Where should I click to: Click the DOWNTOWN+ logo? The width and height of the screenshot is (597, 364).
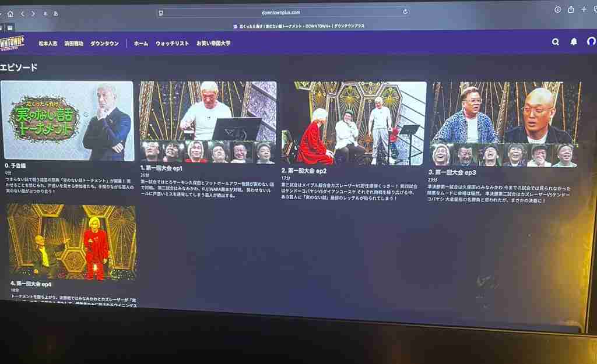(x=12, y=43)
